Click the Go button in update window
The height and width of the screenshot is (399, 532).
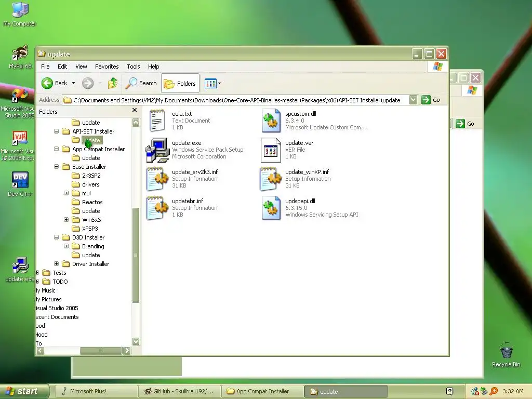pyautogui.click(x=431, y=100)
